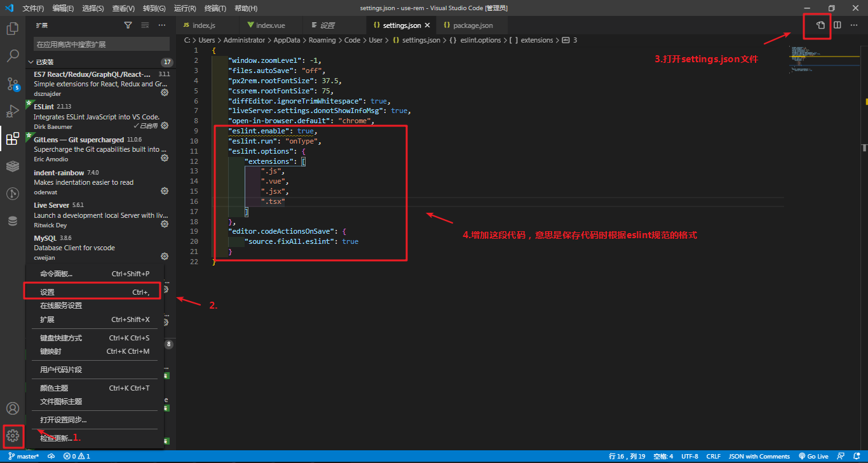Open notifications bell in status bar
The image size is (868, 463).
tap(856, 456)
